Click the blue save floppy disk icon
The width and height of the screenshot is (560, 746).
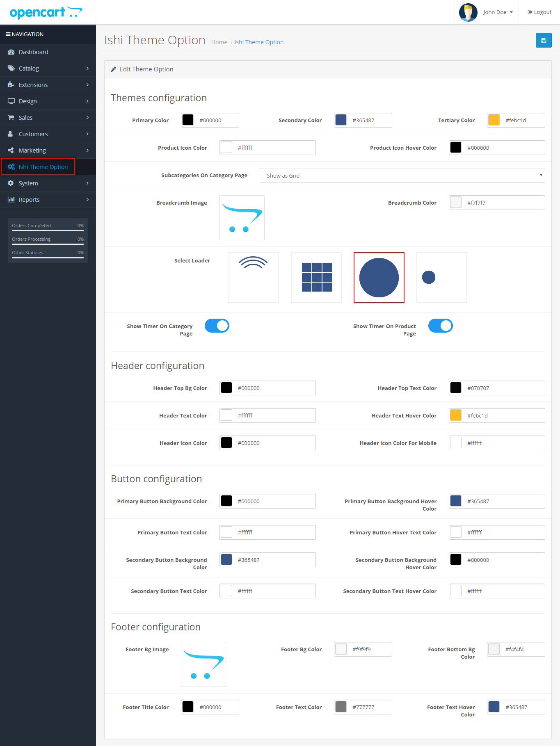(x=543, y=40)
